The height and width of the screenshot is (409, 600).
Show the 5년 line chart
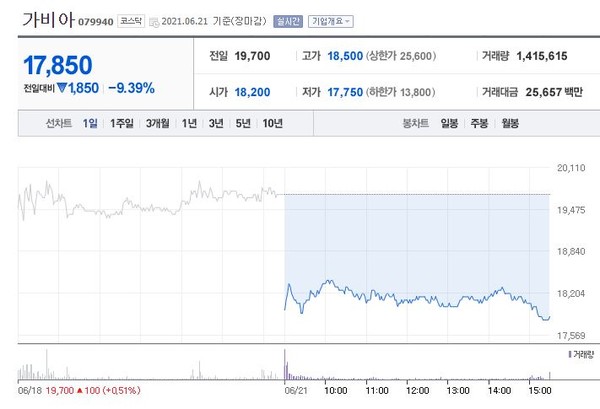tap(243, 123)
